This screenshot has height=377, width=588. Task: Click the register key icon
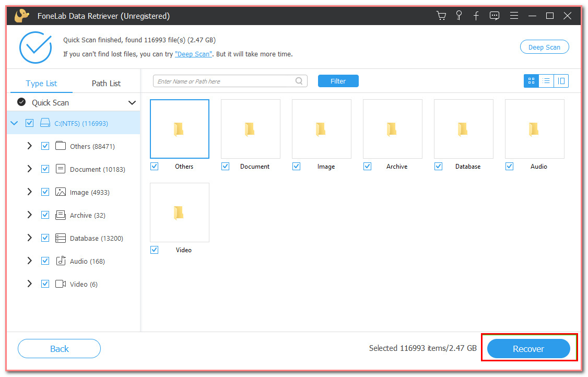click(458, 16)
